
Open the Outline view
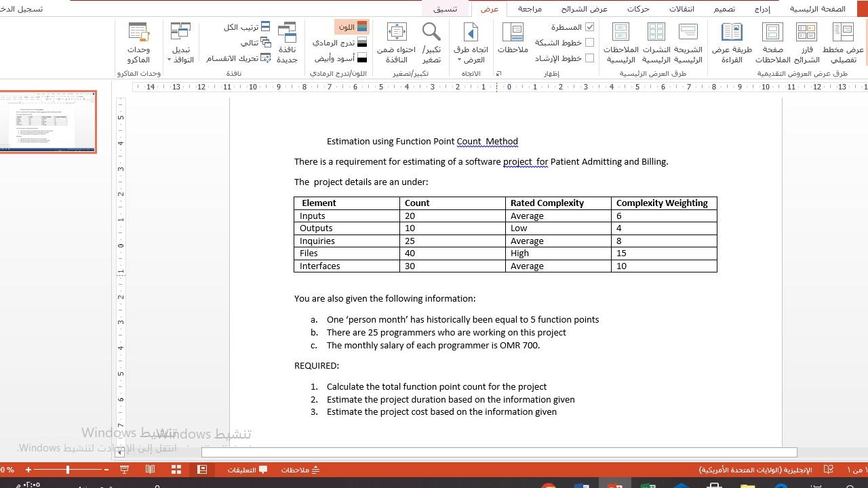coord(842,41)
